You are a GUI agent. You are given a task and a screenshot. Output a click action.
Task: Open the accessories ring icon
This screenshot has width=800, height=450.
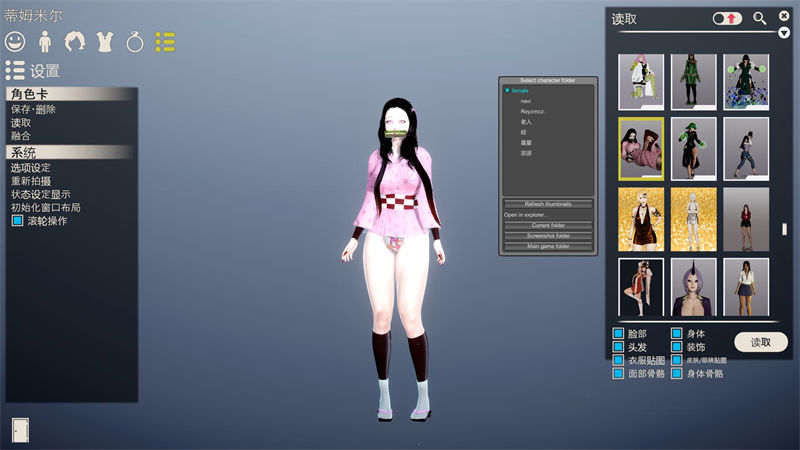(135, 42)
